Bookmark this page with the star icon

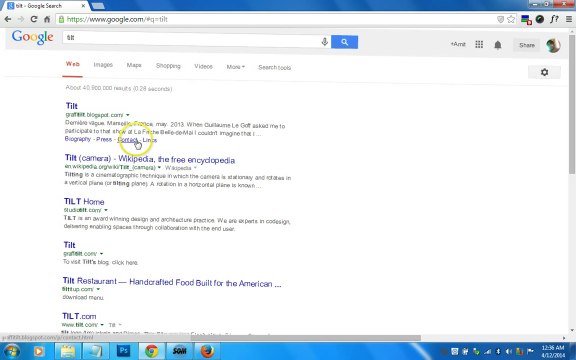click(x=511, y=19)
